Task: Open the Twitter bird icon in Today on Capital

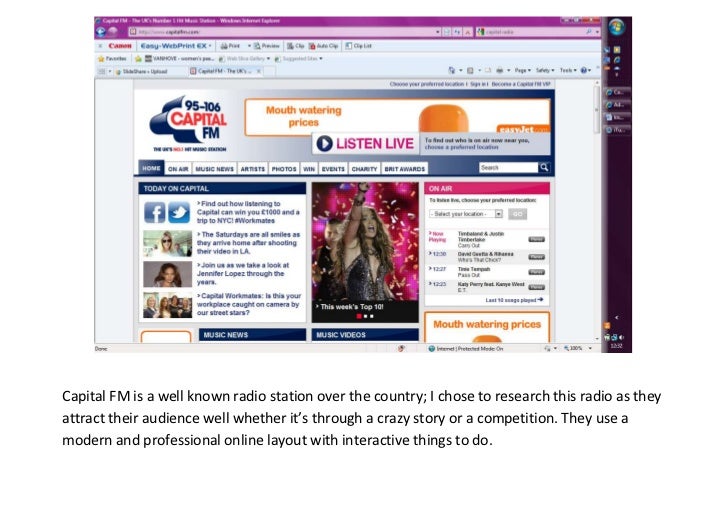Action: 179,213
